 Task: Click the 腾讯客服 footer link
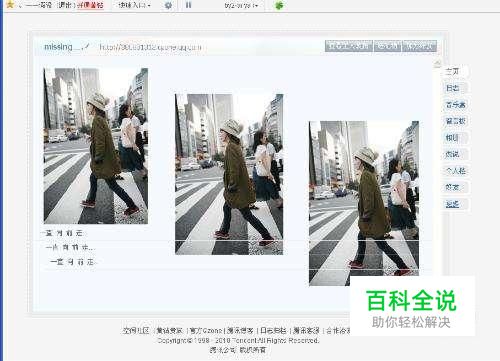(x=306, y=331)
